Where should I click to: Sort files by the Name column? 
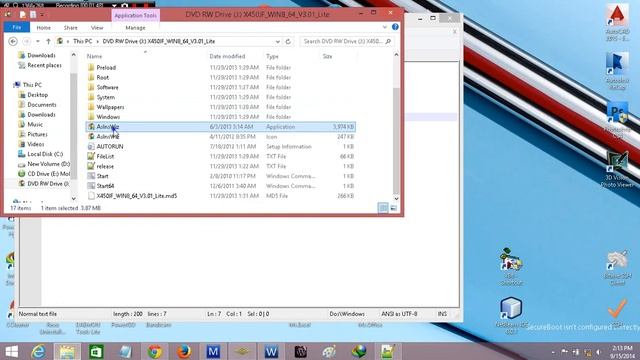[x=94, y=56]
